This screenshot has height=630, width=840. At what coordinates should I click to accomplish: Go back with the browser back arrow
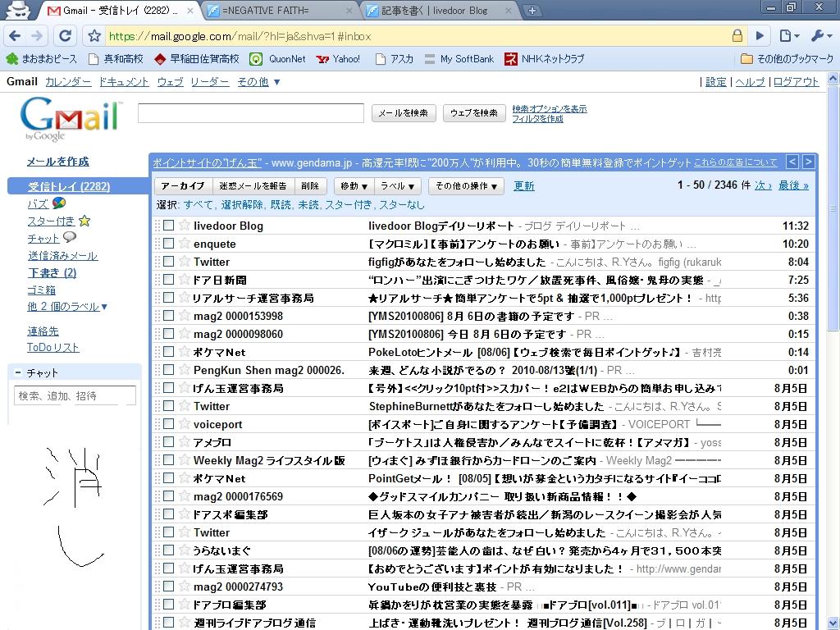[x=15, y=36]
